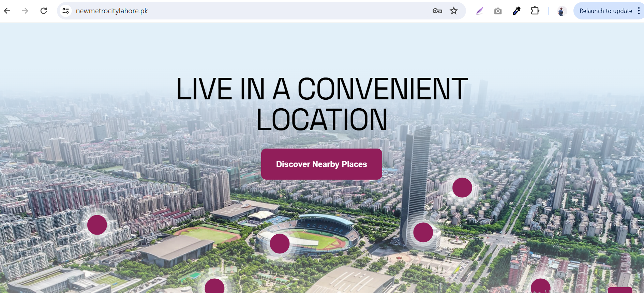This screenshot has width=644, height=293.
Task: Click the purple feather extension icon
Action: click(x=479, y=11)
